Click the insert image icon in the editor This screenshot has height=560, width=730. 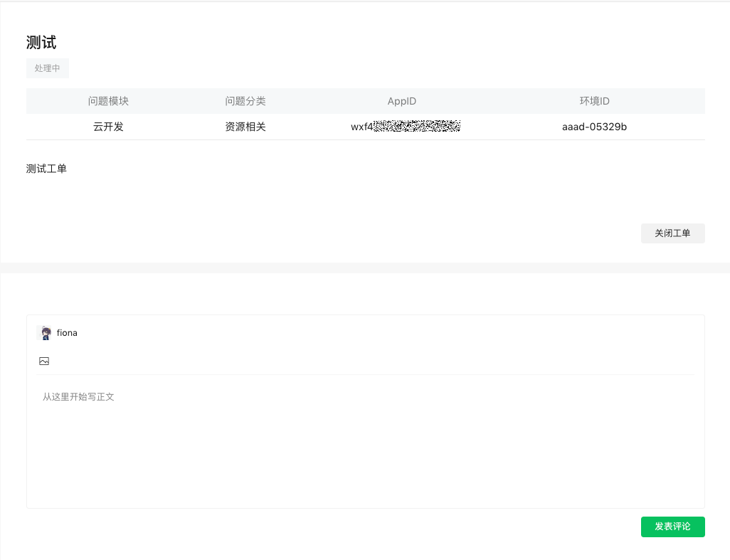[x=44, y=361]
